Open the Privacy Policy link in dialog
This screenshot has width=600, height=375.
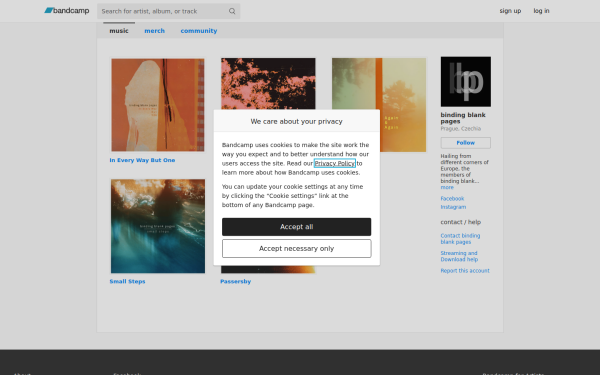tap(335, 163)
